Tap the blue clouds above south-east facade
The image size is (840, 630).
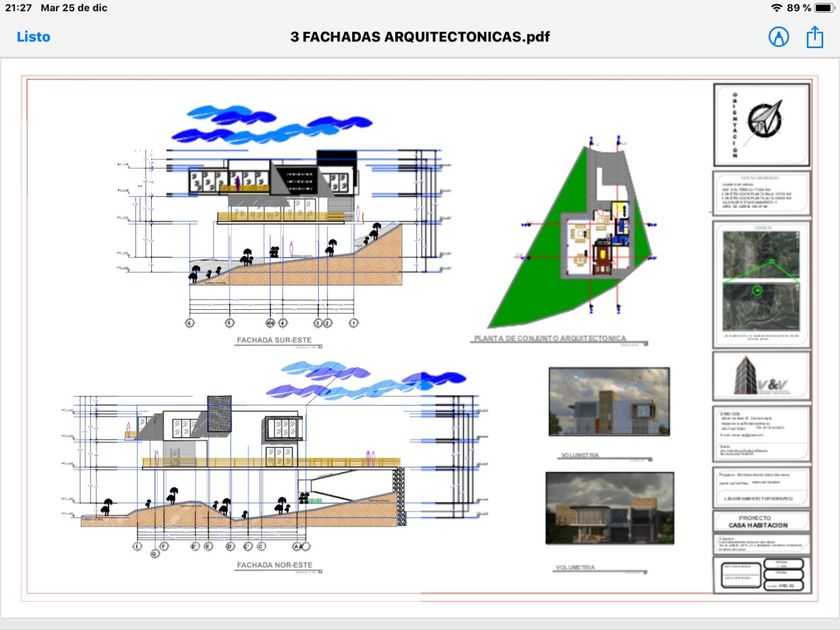click(x=272, y=124)
